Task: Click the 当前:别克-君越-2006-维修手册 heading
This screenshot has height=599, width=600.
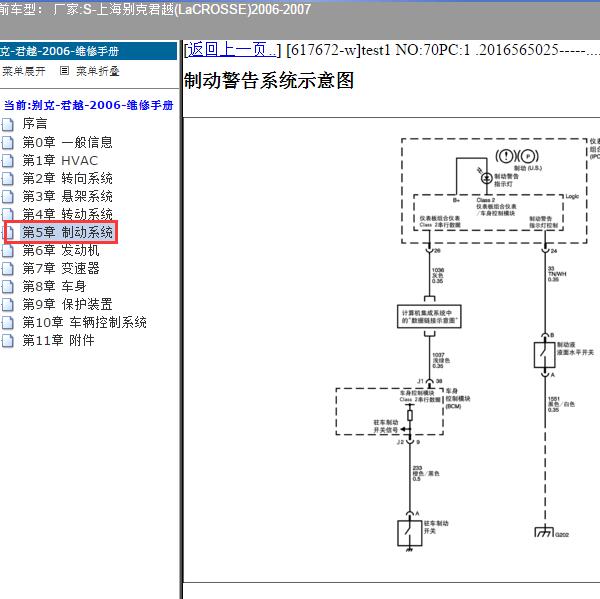Action: pyautogui.click(x=88, y=105)
